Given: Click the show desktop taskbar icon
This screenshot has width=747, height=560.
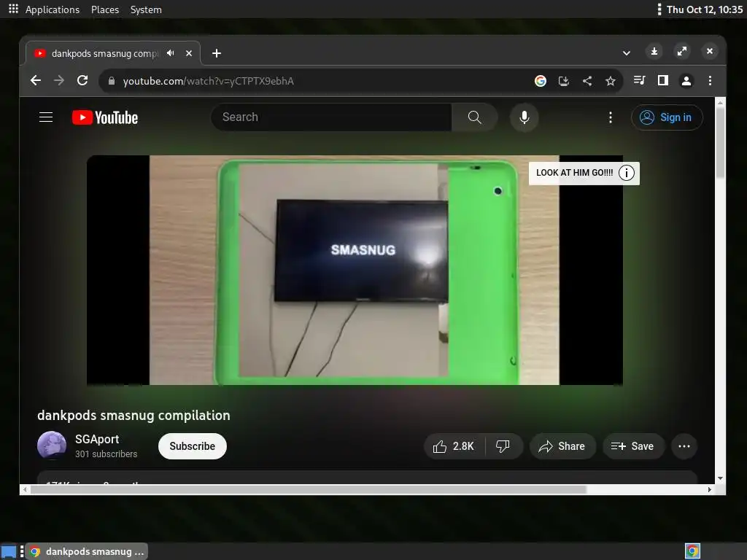Looking at the screenshot, I should click(x=9, y=551).
